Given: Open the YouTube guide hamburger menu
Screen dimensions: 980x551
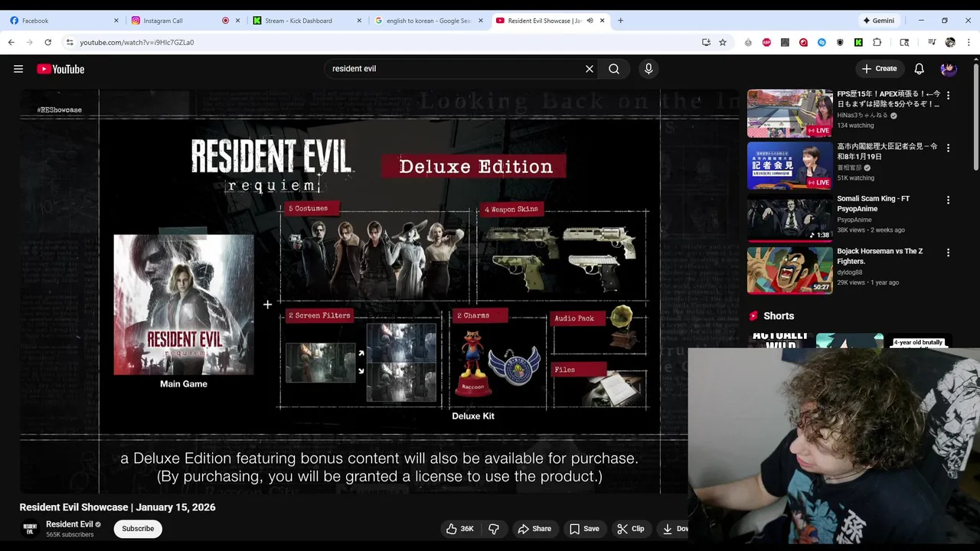Looking at the screenshot, I should [x=18, y=69].
